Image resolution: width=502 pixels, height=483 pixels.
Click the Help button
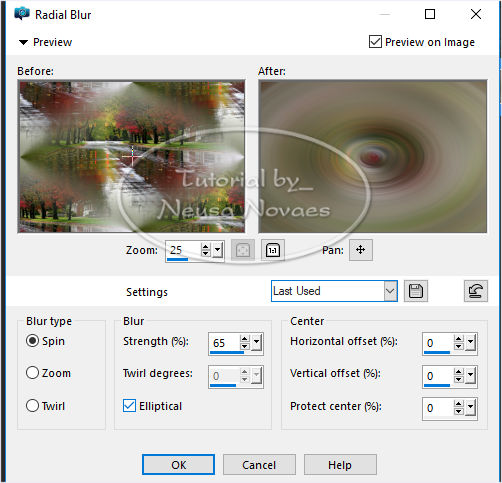pyautogui.click(x=340, y=465)
